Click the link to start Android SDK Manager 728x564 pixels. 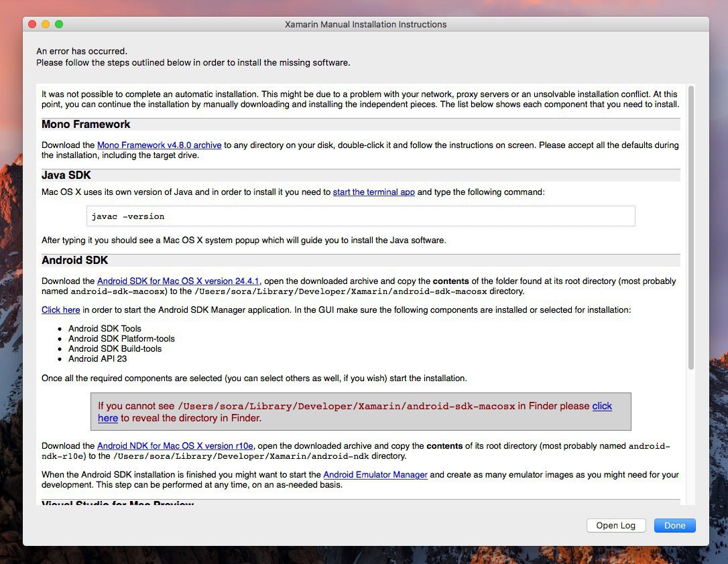(x=60, y=310)
